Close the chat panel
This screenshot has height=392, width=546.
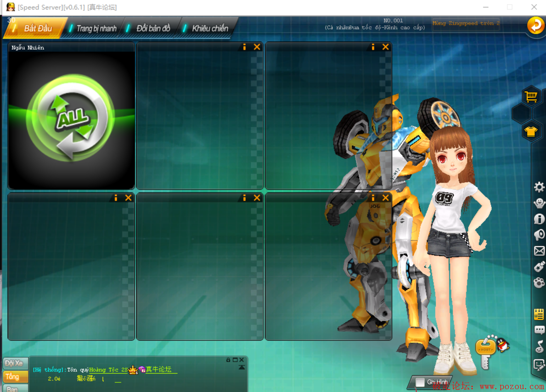click(x=242, y=360)
